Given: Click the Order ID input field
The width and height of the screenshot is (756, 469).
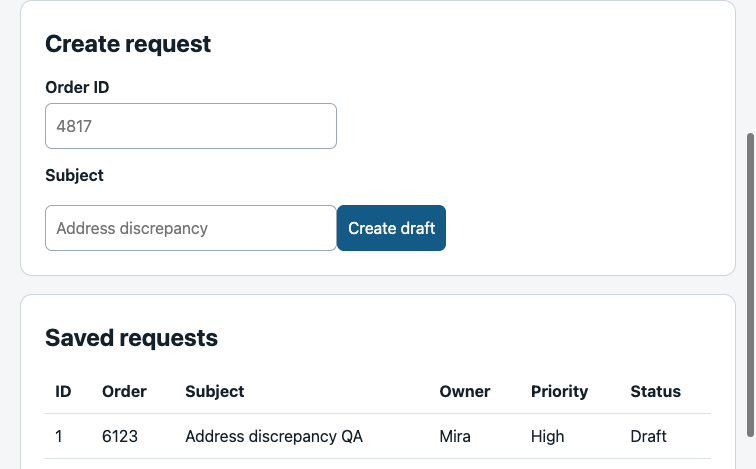Looking at the screenshot, I should pyautogui.click(x=191, y=126).
